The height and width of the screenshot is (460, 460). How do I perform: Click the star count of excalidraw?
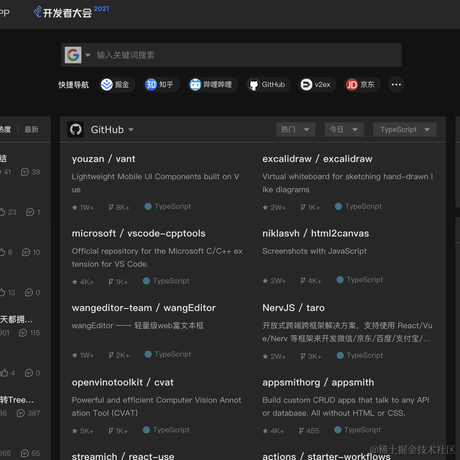click(274, 207)
